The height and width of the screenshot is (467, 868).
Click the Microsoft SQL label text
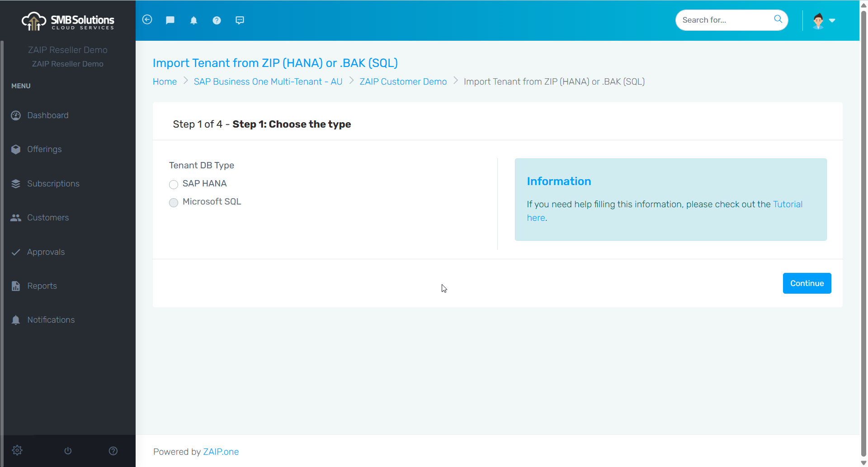tap(212, 201)
